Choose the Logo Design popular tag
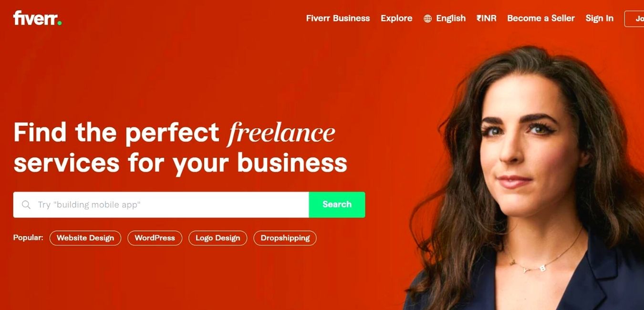 tap(218, 238)
